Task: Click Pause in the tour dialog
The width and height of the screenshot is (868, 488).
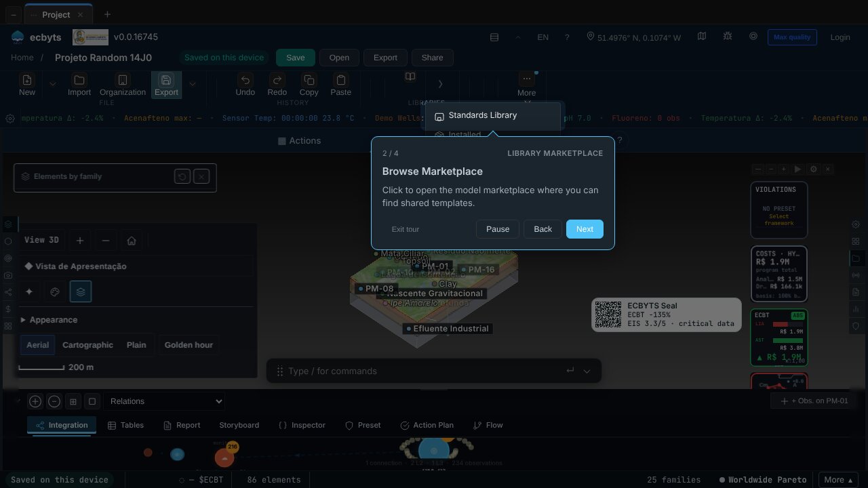Action: click(498, 229)
